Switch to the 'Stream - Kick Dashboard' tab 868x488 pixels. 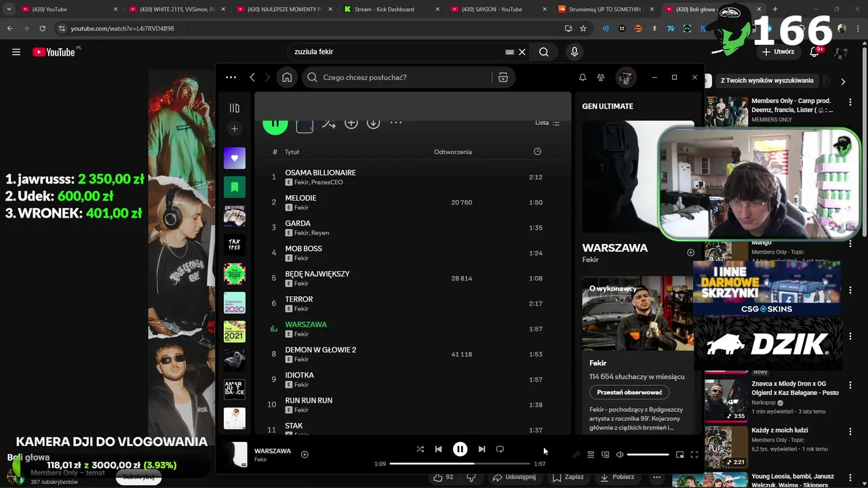pyautogui.click(x=391, y=9)
